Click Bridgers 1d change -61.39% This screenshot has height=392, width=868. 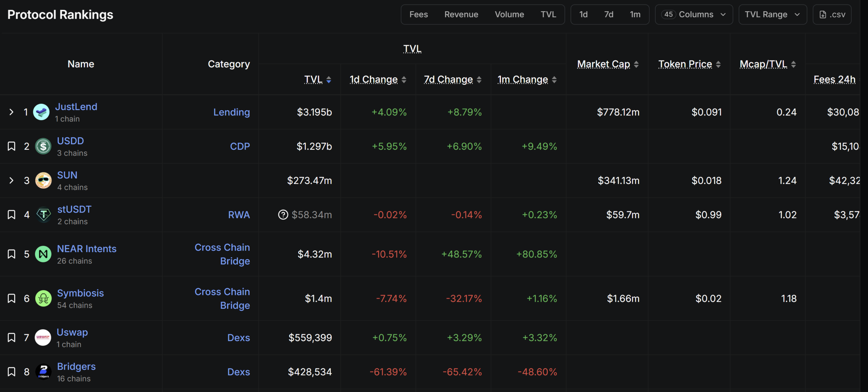(x=388, y=372)
